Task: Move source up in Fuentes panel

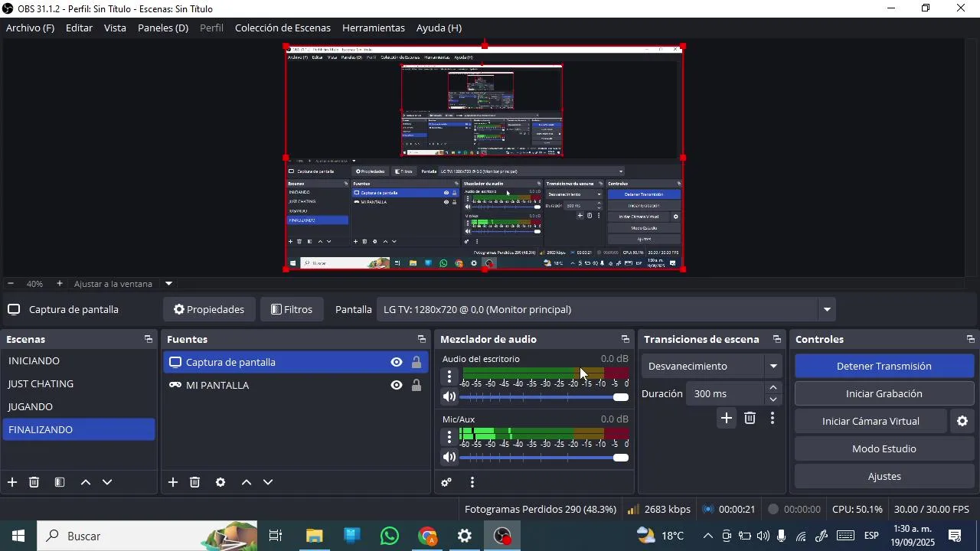Action: pyautogui.click(x=247, y=482)
